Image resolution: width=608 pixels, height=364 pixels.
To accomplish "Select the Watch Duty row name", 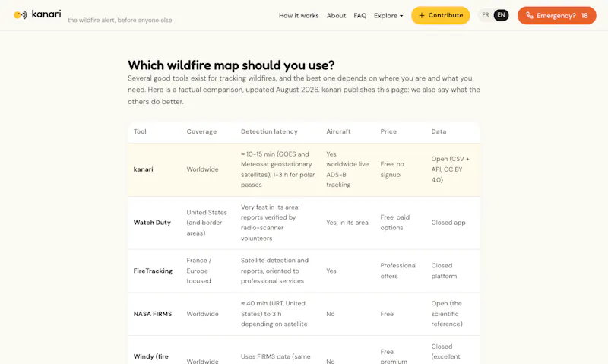I will click(x=152, y=223).
